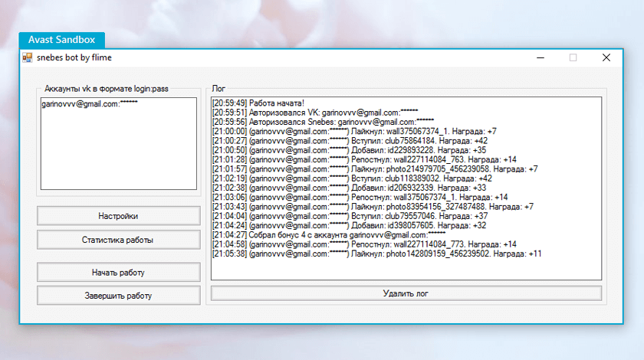The width and height of the screenshot is (644, 360).
Task: Close the snebes bot window
Action: [x=606, y=58]
